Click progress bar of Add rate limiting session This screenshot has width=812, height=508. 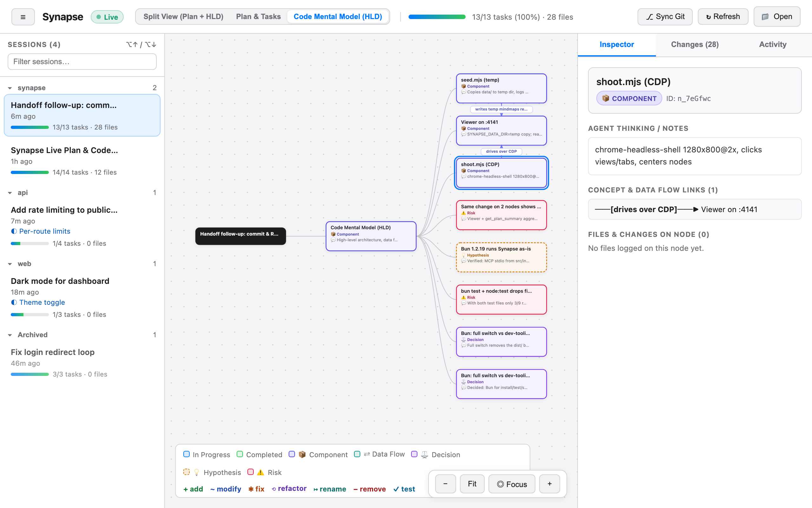coord(30,244)
